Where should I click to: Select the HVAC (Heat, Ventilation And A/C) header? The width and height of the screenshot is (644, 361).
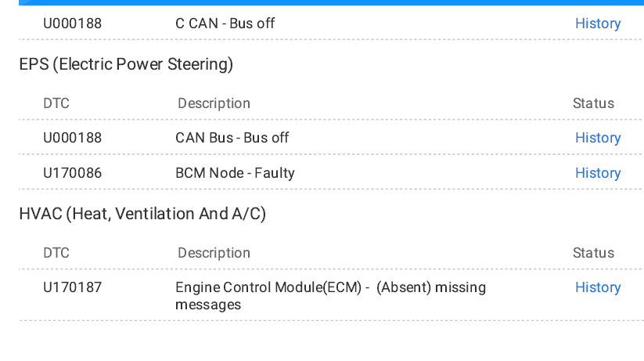click(x=142, y=214)
